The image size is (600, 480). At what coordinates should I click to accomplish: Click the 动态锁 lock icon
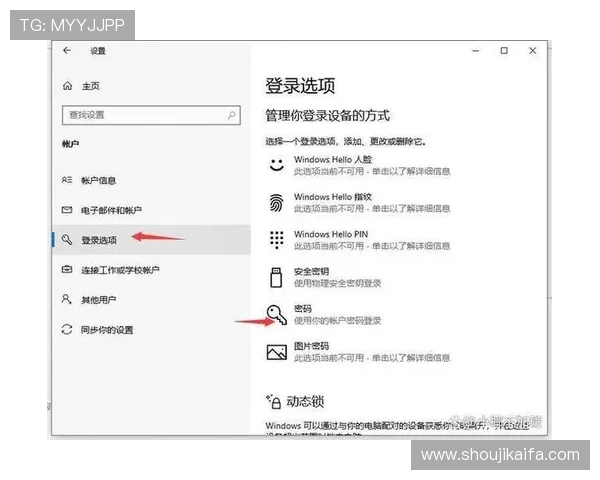click(274, 402)
